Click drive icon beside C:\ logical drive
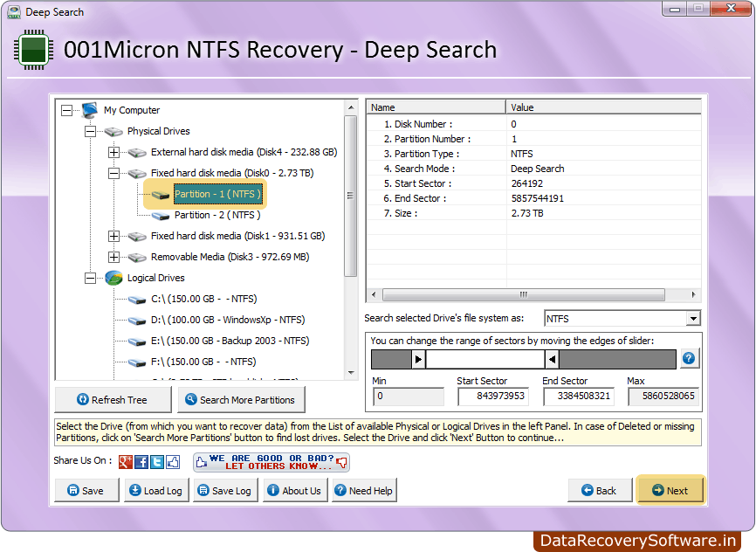Image resolution: width=756 pixels, height=552 pixels. click(137, 300)
